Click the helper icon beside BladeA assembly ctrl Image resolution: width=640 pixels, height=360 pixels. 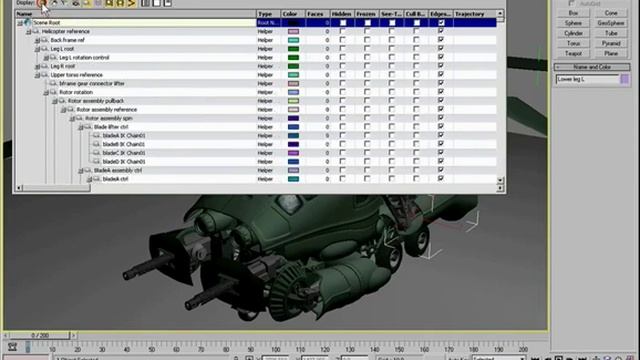click(88, 170)
